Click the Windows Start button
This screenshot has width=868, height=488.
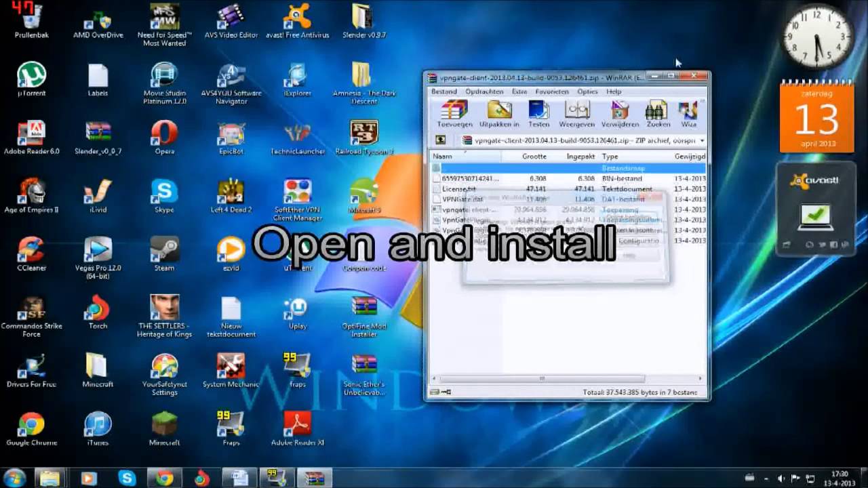coord(14,477)
